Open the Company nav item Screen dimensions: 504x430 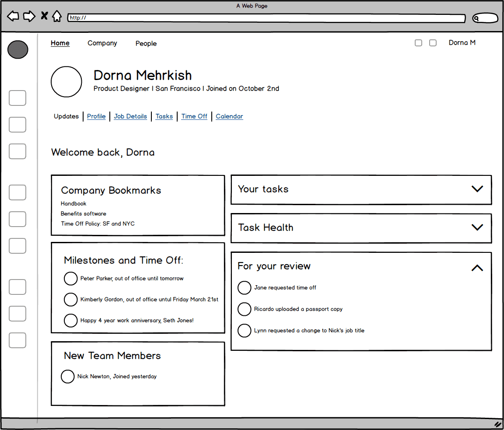point(102,43)
